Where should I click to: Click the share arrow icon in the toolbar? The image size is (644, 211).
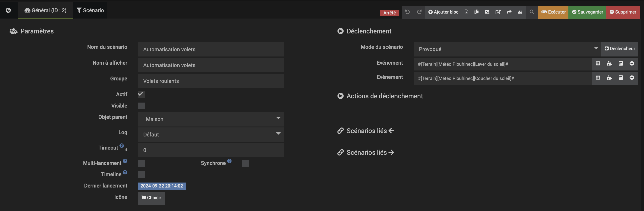pos(509,12)
